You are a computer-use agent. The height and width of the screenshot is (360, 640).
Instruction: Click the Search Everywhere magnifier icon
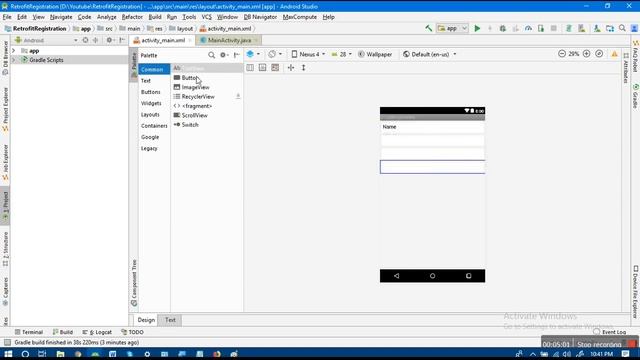[622, 28]
